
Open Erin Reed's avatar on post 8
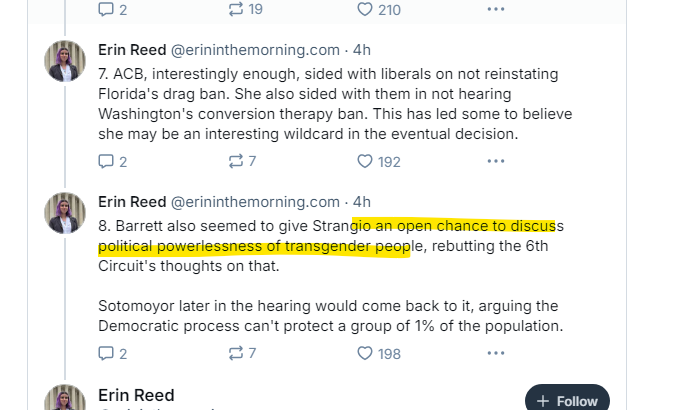(x=65, y=213)
